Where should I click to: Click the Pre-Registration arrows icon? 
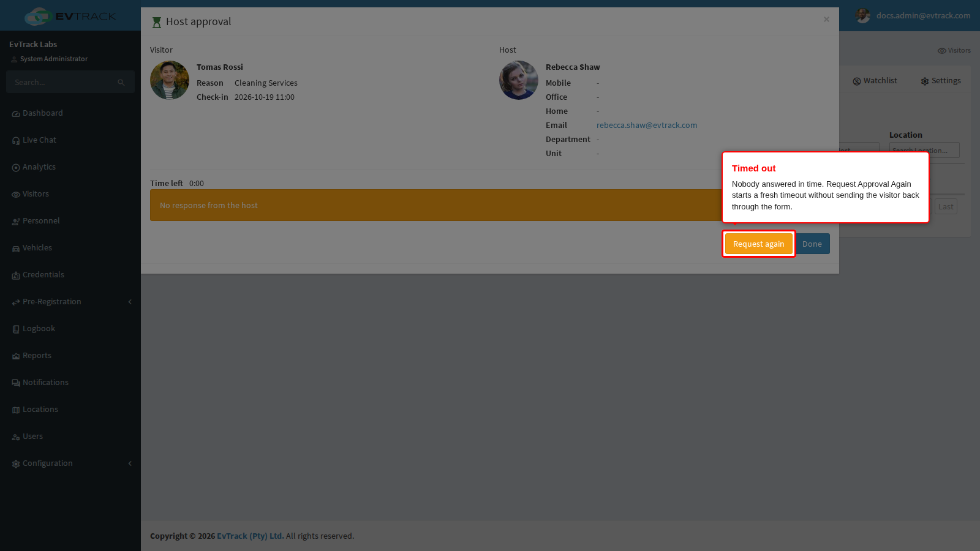(16, 302)
